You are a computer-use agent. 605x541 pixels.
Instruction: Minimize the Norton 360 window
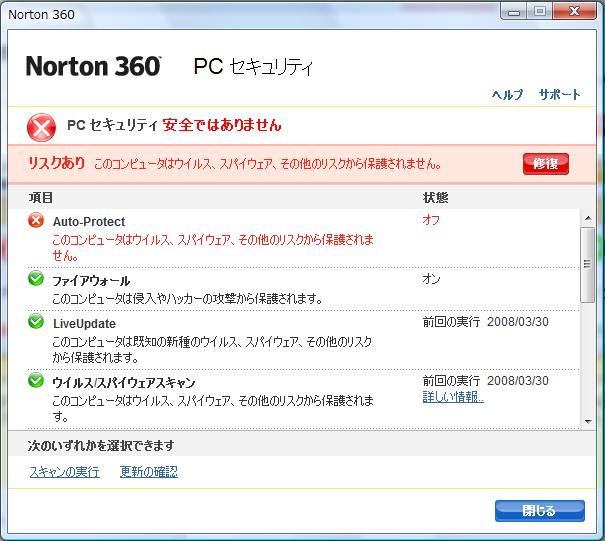click(x=514, y=12)
